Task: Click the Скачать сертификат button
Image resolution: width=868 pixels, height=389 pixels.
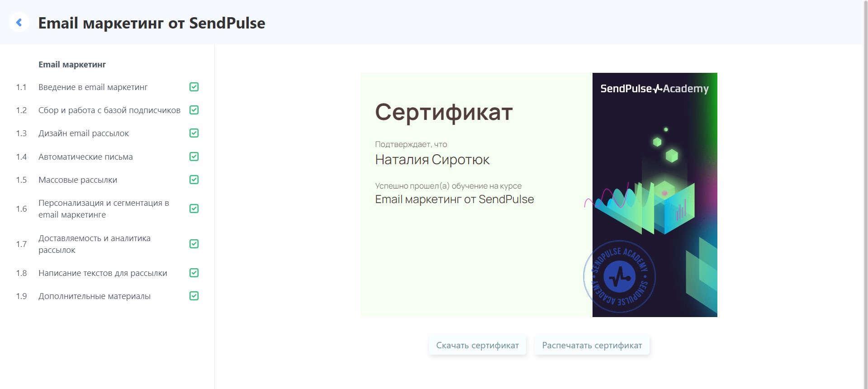Action: [x=478, y=345]
